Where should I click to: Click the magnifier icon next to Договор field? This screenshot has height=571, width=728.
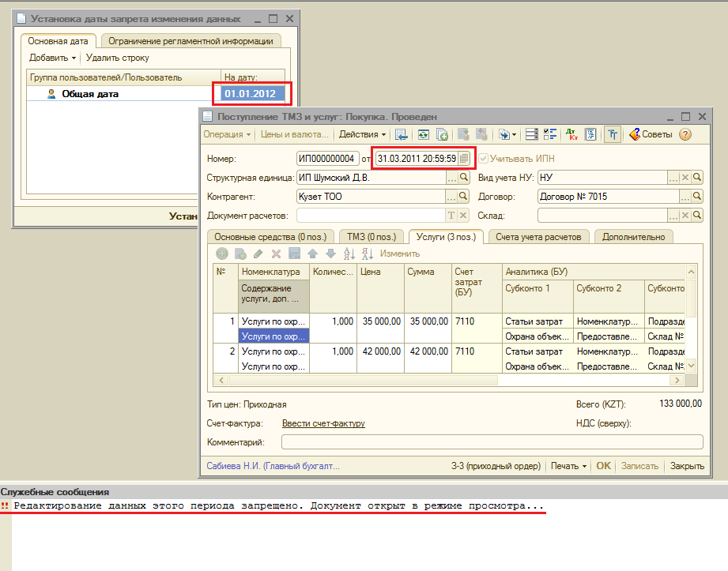[x=696, y=196]
